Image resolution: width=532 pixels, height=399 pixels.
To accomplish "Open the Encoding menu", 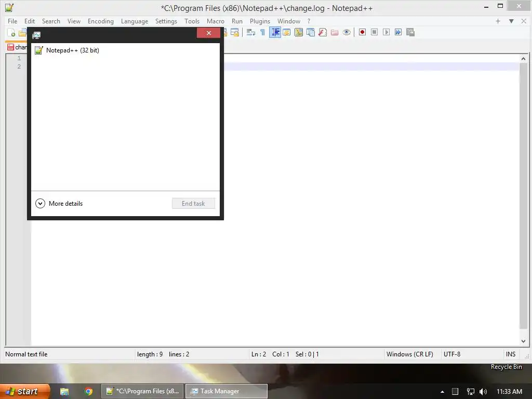I will [101, 21].
